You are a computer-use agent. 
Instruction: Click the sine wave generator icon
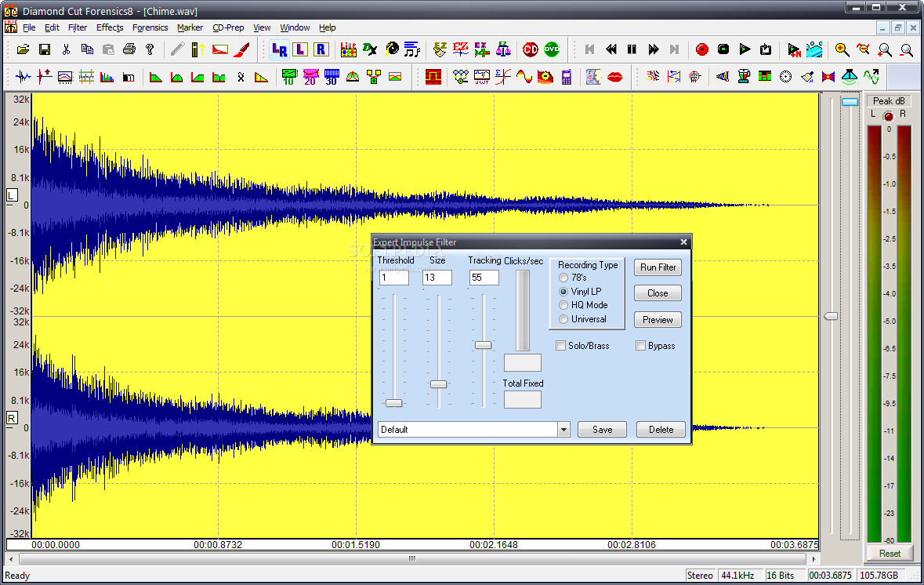click(x=524, y=77)
